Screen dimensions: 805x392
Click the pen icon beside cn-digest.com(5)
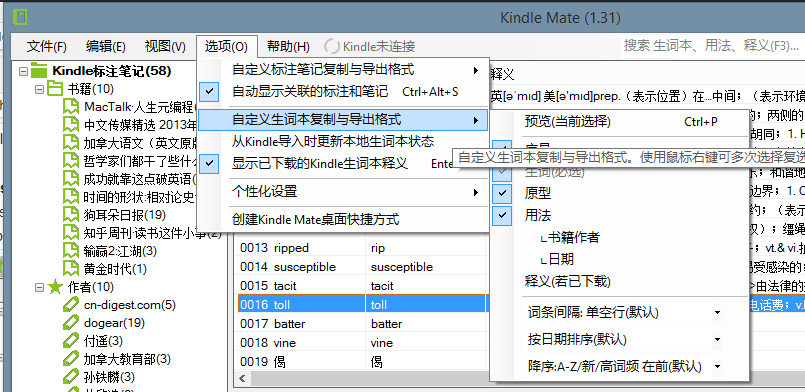pyautogui.click(x=72, y=305)
